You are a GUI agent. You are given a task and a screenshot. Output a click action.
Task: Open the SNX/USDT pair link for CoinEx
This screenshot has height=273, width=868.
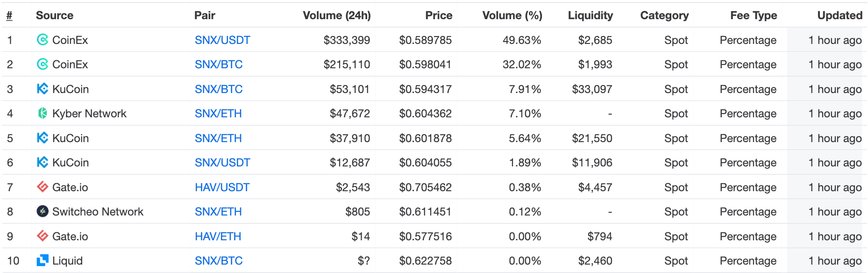click(x=222, y=40)
